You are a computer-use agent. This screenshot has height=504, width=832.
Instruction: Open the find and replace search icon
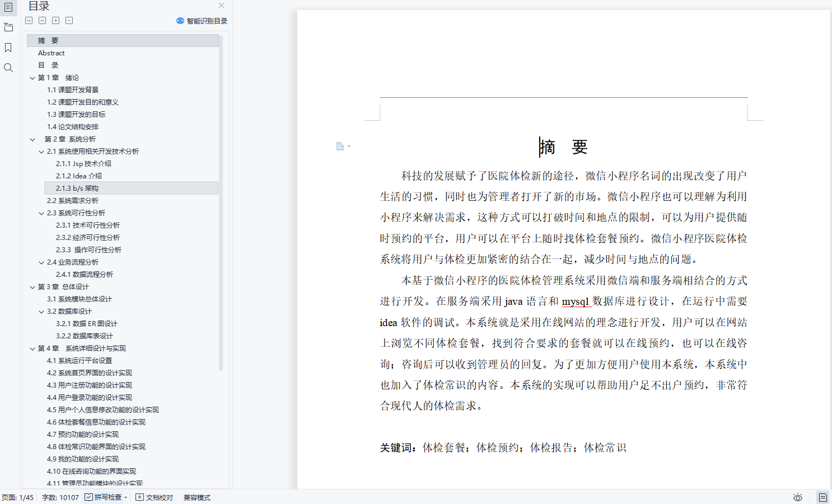point(8,68)
